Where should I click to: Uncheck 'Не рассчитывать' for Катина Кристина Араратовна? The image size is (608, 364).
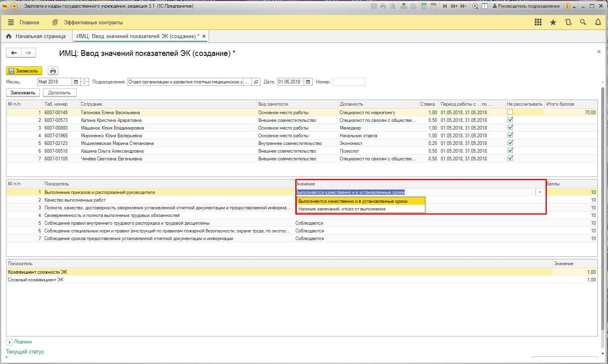(510, 120)
